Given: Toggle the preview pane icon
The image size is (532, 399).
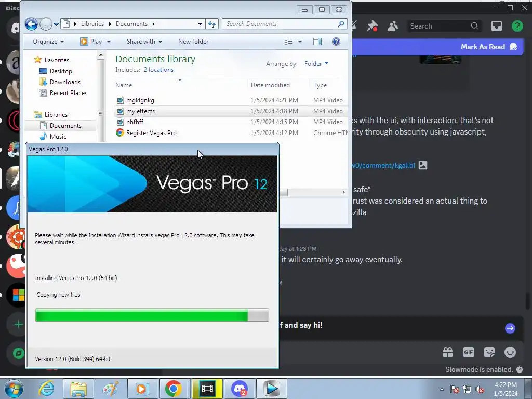Looking at the screenshot, I should tap(317, 42).
